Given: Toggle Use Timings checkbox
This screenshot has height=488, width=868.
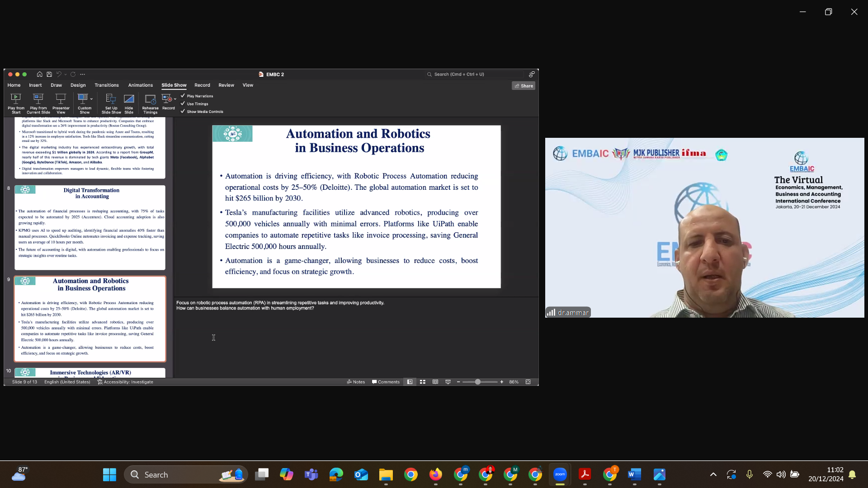Looking at the screenshot, I should click(183, 103).
